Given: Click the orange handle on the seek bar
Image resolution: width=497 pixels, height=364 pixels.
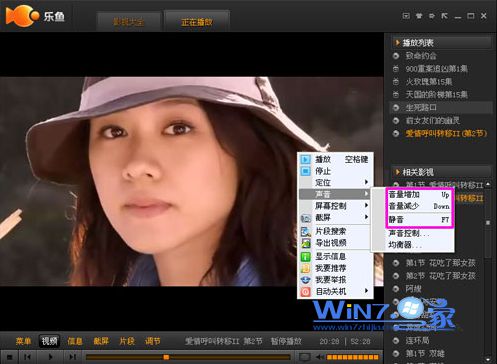Looking at the screenshot, I should [x=166, y=357].
